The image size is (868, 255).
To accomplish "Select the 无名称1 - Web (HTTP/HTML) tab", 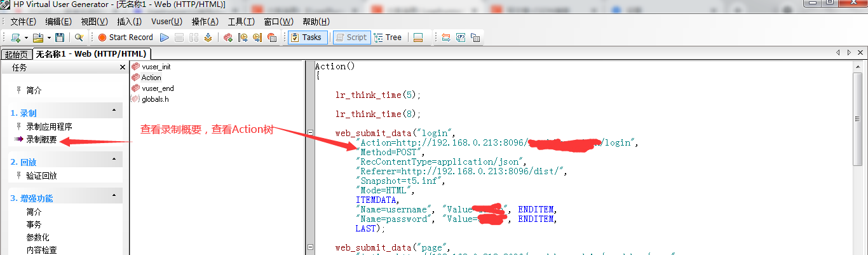I will 92,54.
